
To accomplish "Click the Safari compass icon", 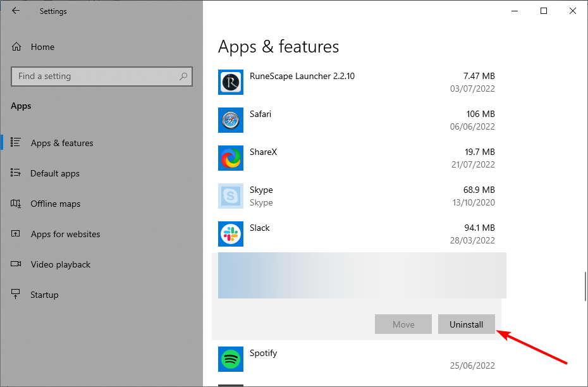I will [x=231, y=120].
